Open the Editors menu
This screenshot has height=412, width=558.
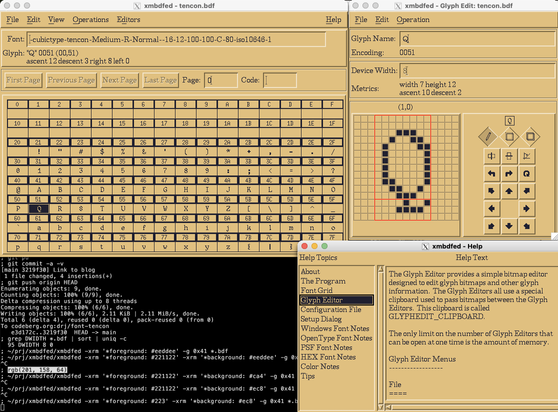click(x=128, y=20)
